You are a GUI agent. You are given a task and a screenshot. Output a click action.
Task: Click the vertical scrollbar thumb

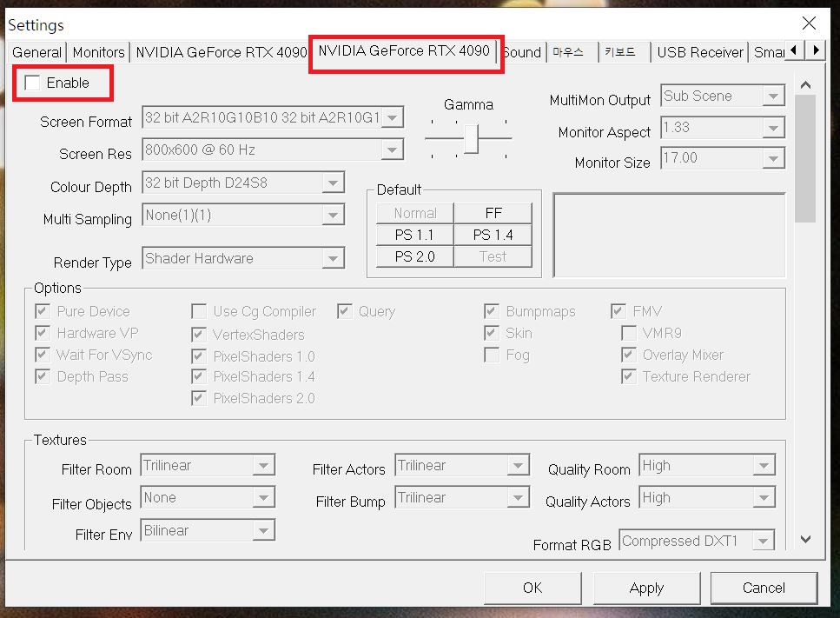(805, 159)
